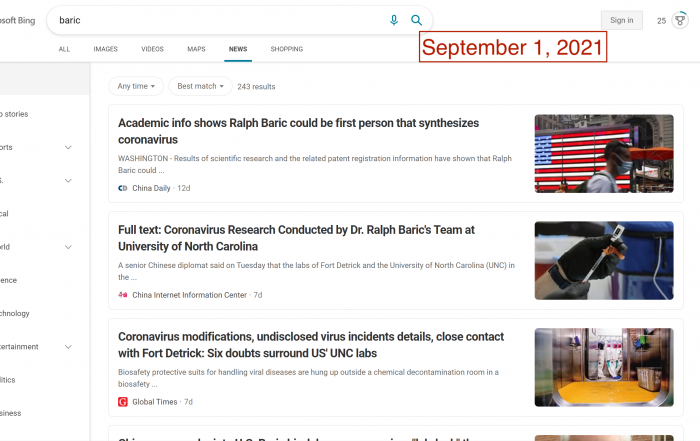Expand the World sidebar category chevron
The height and width of the screenshot is (441, 700).
tap(68, 247)
